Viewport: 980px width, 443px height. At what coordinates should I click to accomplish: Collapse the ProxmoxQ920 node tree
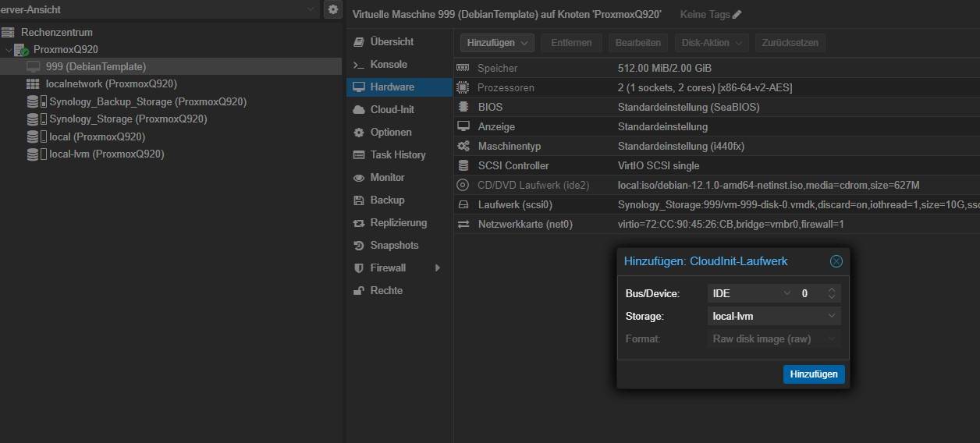coord(9,50)
